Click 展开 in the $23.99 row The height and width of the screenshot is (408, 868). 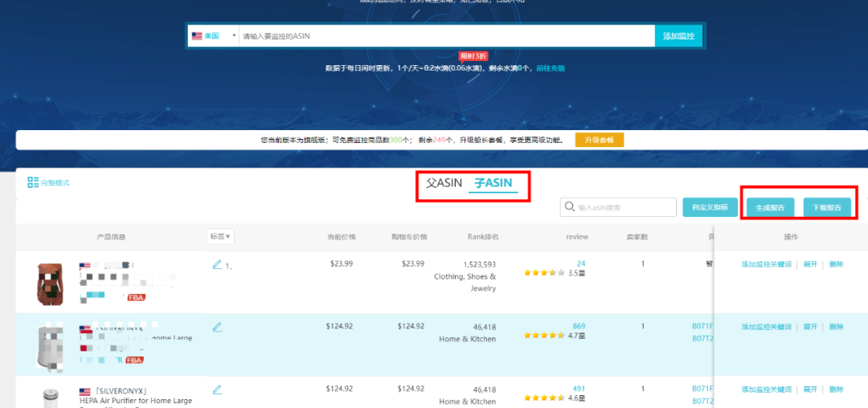click(810, 265)
